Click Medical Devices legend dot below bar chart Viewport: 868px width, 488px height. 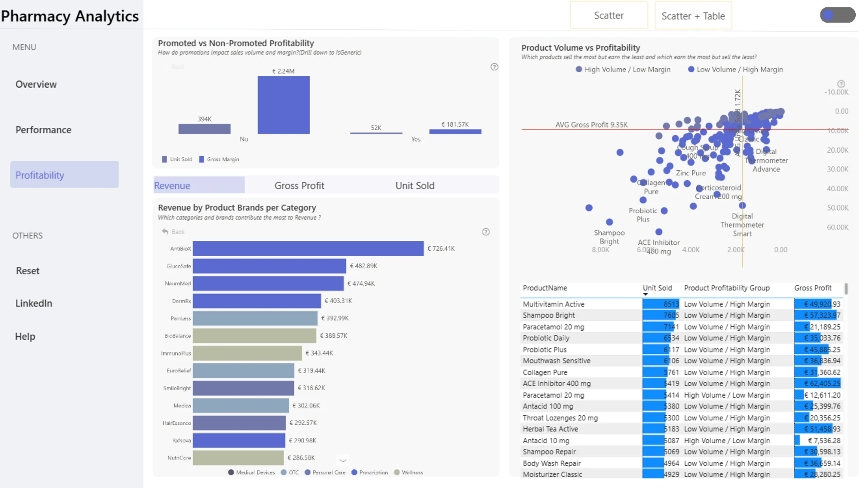[231, 472]
